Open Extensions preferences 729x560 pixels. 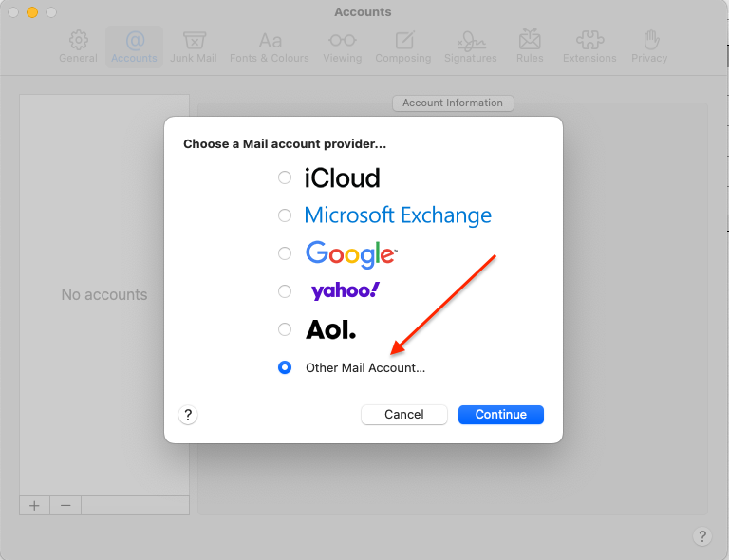point(589,47)
